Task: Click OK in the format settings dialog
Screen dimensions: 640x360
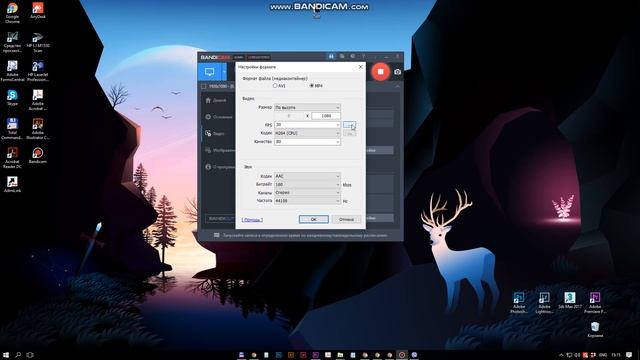Action: (313, 219)
